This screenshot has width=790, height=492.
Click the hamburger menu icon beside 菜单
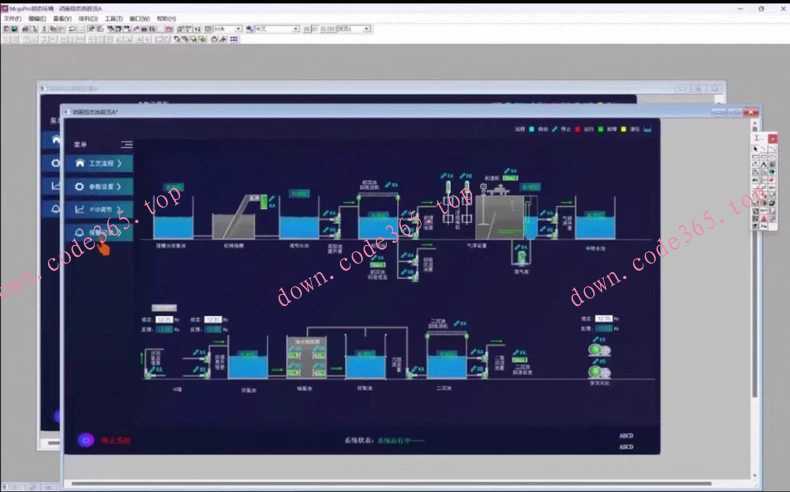[x=127, y=145]
